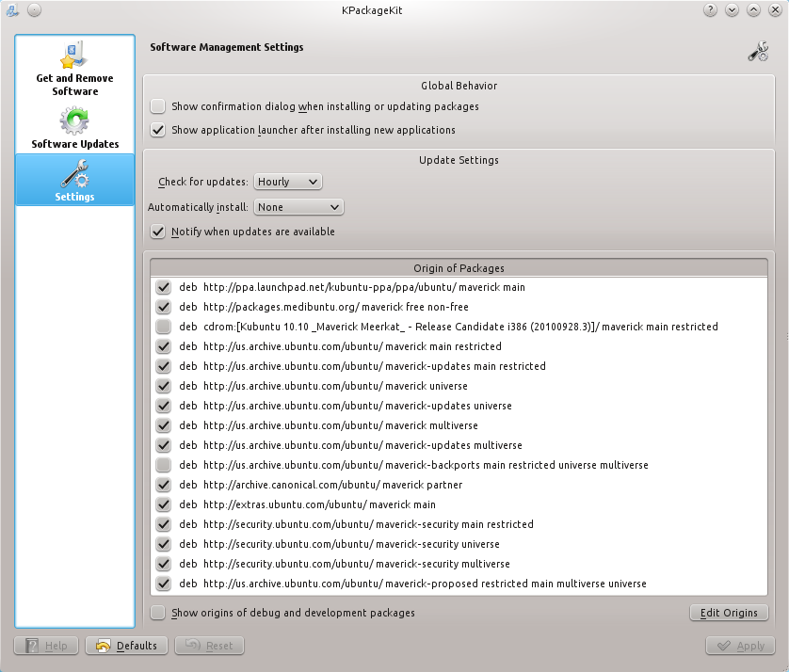Image resolution: width=789 pixels, height=672 pixels.
Task: Click the Apply button
Action: [x=741, y=646]
